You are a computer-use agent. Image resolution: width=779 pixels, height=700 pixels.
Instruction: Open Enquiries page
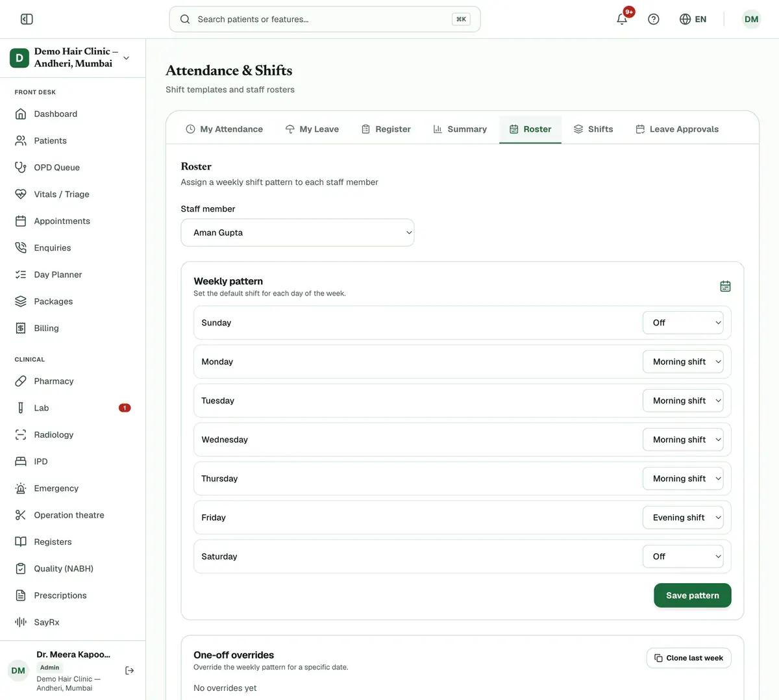pos(73,248)
